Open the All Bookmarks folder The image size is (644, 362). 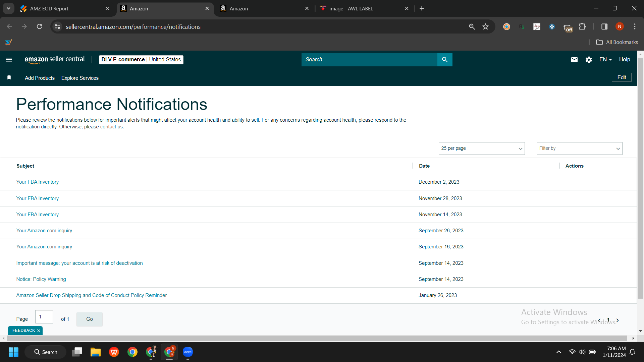pos(617,42)
